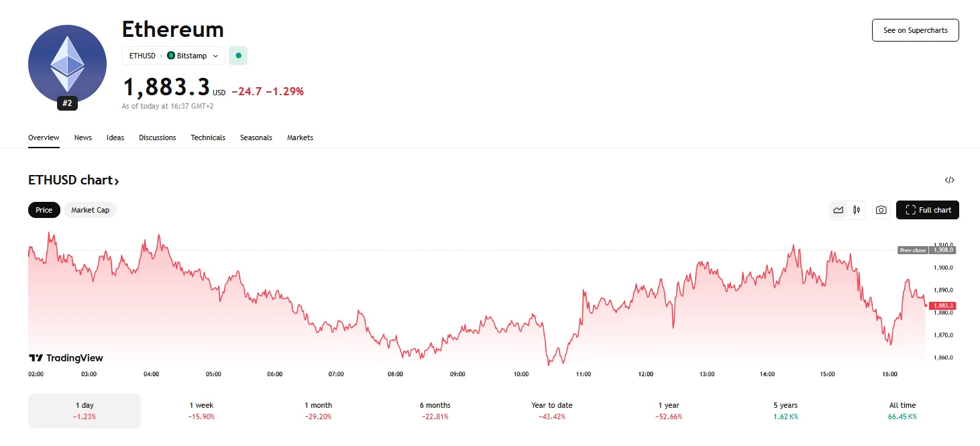Select the 1 week time range
Screen dimensions: 980x446
point(200,410)
